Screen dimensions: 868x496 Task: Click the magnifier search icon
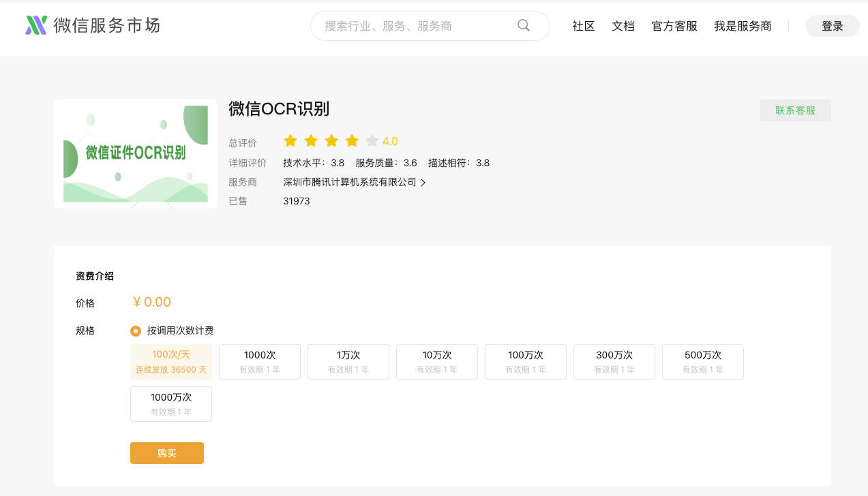click(x=524, y=25)
